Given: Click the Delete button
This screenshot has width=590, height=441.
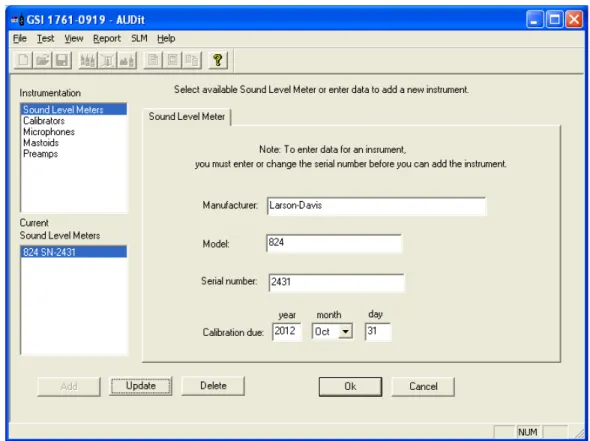Looking at the screenshot, I should pos(213,386).
